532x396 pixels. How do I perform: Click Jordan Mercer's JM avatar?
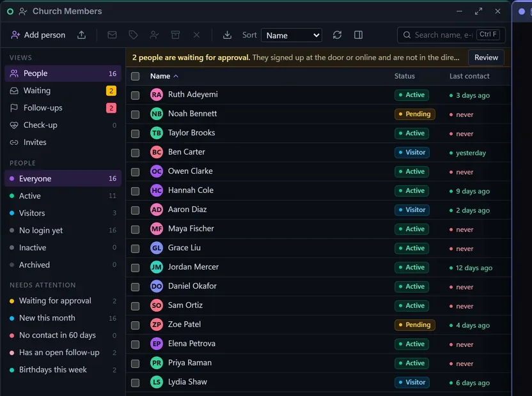point(157,267)
